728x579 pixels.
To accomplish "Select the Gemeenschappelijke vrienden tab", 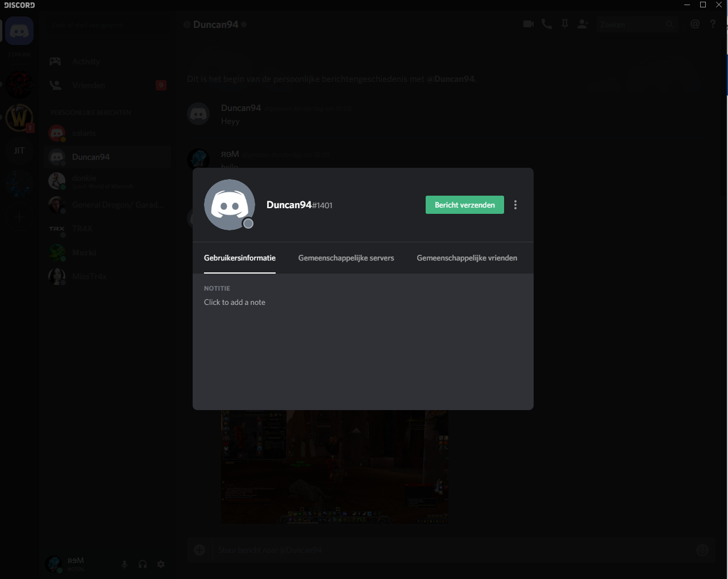I will (x=467, y=258).
